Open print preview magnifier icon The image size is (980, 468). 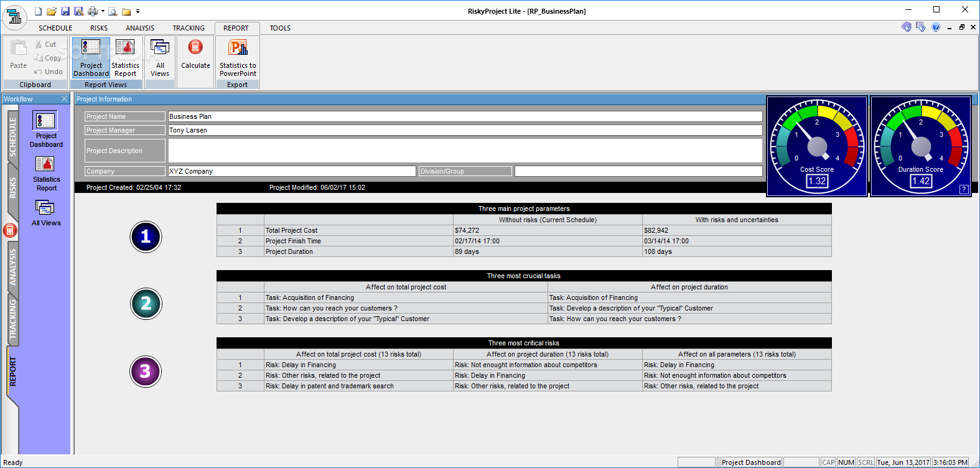113,11
